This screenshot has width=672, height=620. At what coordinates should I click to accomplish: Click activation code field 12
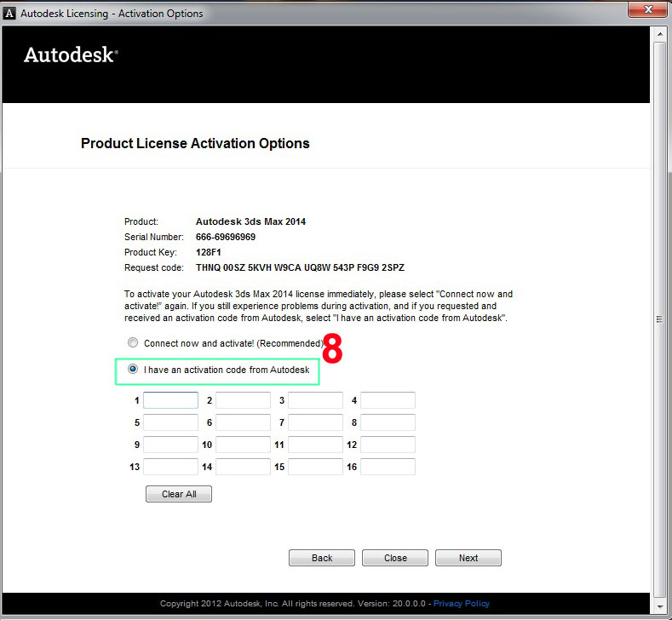pos(388,445)
